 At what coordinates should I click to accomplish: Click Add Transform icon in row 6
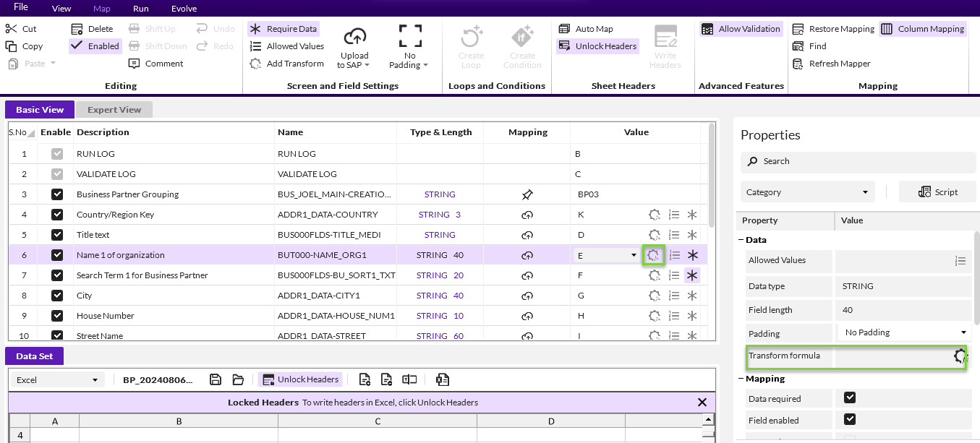[654, 255]
